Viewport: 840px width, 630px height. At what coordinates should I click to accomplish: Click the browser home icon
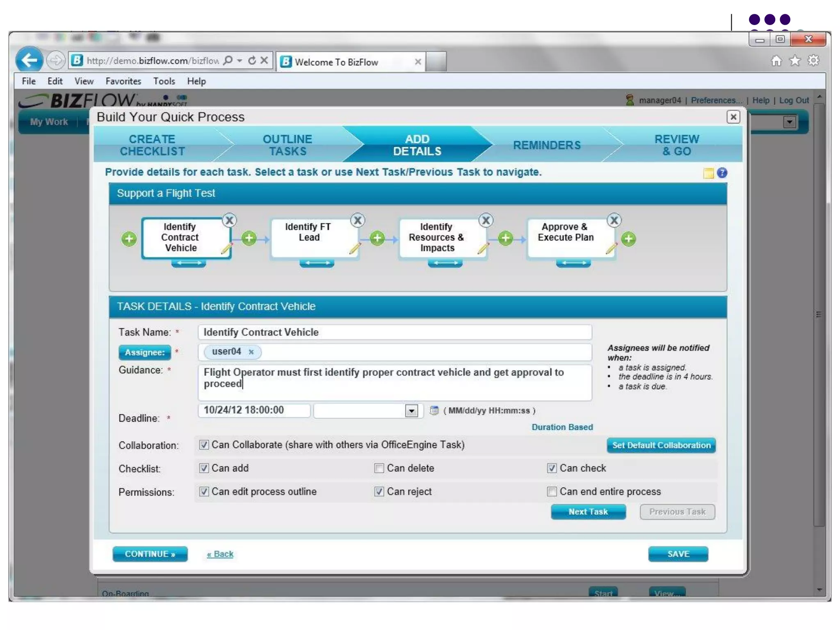(776, 61)
